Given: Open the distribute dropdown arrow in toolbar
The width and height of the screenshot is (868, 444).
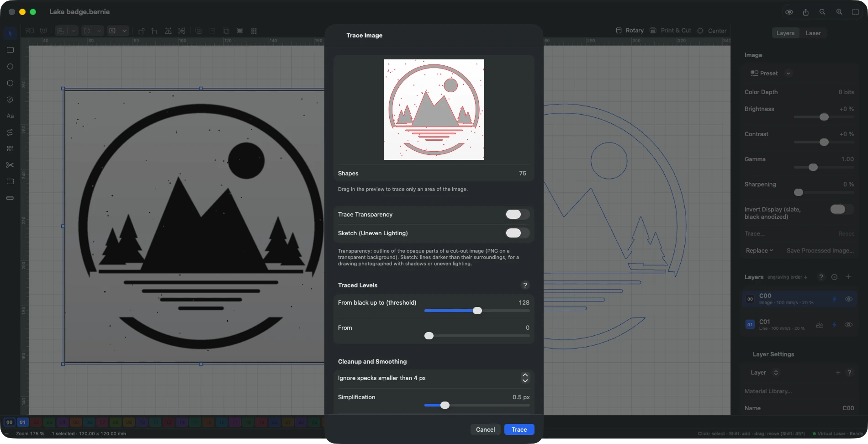Looking at the screenshot, I should coord(99,31).
